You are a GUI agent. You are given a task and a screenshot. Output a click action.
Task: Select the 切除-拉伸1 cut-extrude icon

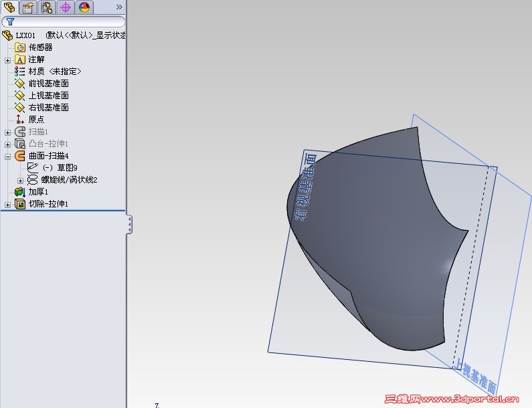(x=20, y=204)
